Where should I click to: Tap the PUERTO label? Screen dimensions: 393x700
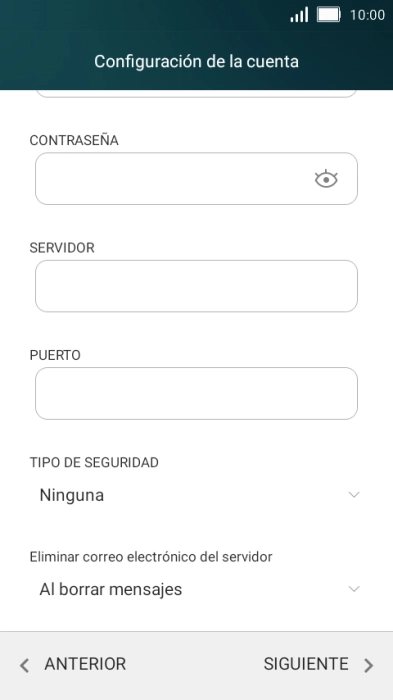tap(55, 355)
